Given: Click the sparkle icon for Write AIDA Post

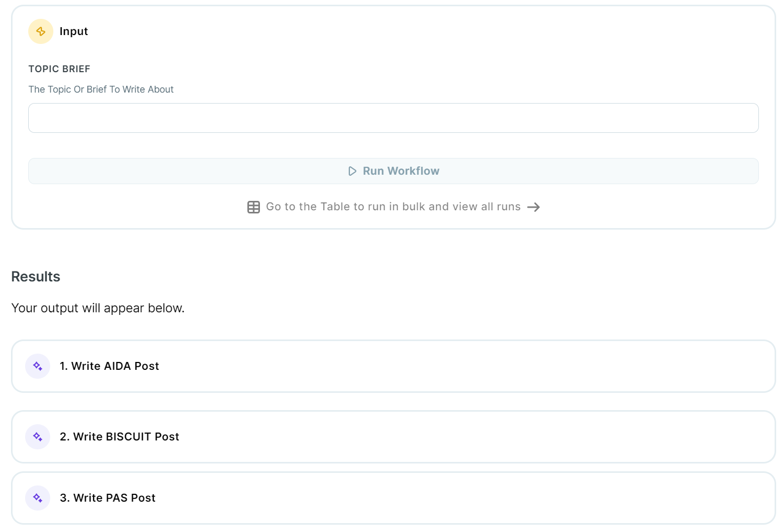Looking at the screenshot, I should pyautogui.click(x=38, y=366).
